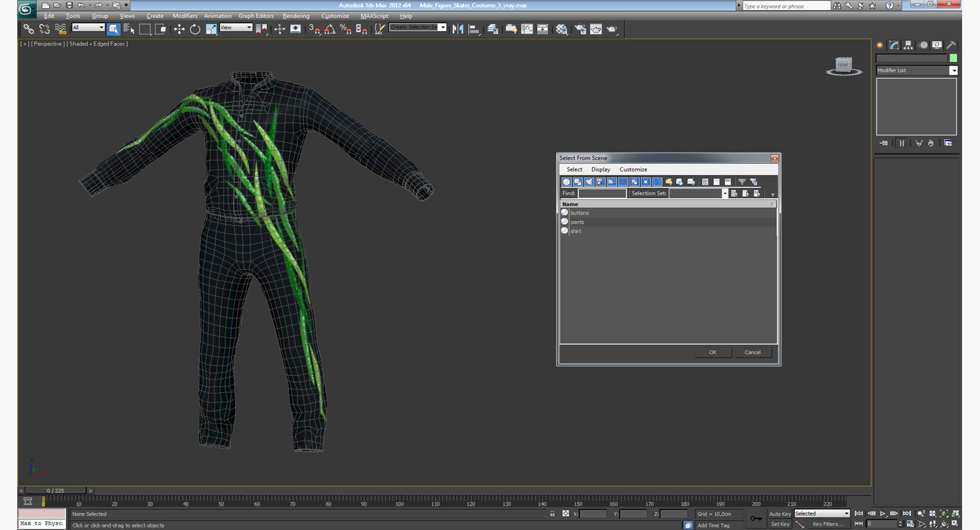
Task: Click the Align tool icon
Action: (474, 29)
